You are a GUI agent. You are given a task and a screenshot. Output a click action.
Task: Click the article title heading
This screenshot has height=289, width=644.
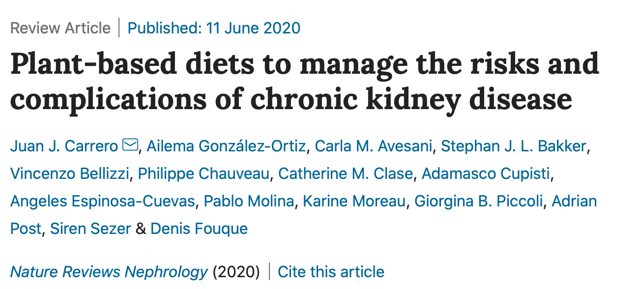tap(305, 81)
